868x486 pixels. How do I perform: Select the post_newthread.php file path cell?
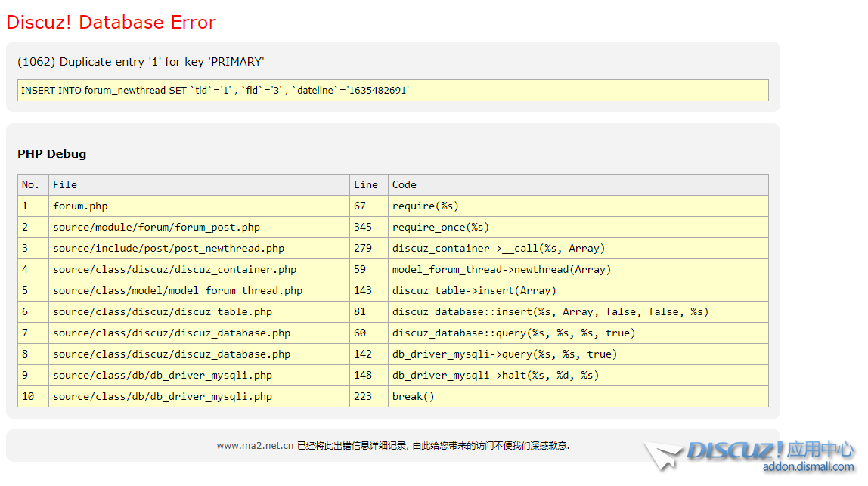169,249
